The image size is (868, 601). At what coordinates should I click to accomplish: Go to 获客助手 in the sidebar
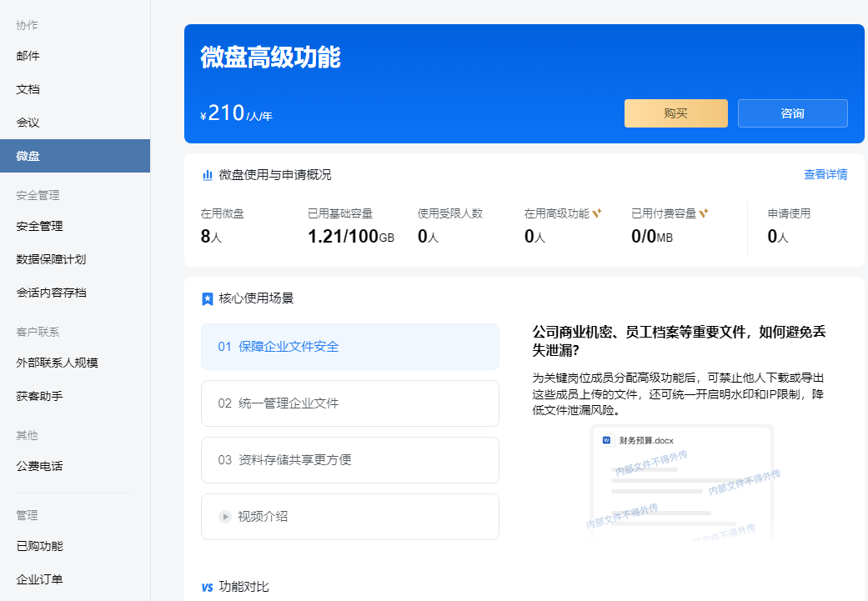pos(39,396)
